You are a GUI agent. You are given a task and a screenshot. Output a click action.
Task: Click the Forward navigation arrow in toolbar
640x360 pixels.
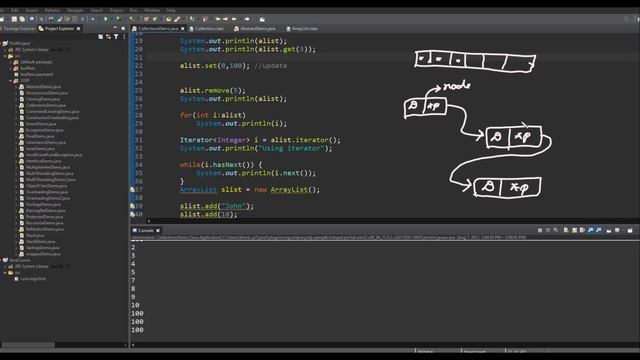click(247, 19)
